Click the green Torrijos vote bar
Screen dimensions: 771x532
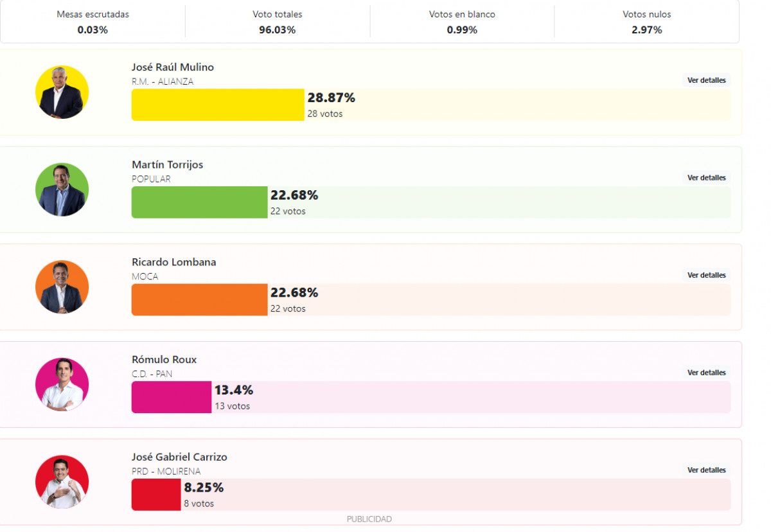click(199, 202)
